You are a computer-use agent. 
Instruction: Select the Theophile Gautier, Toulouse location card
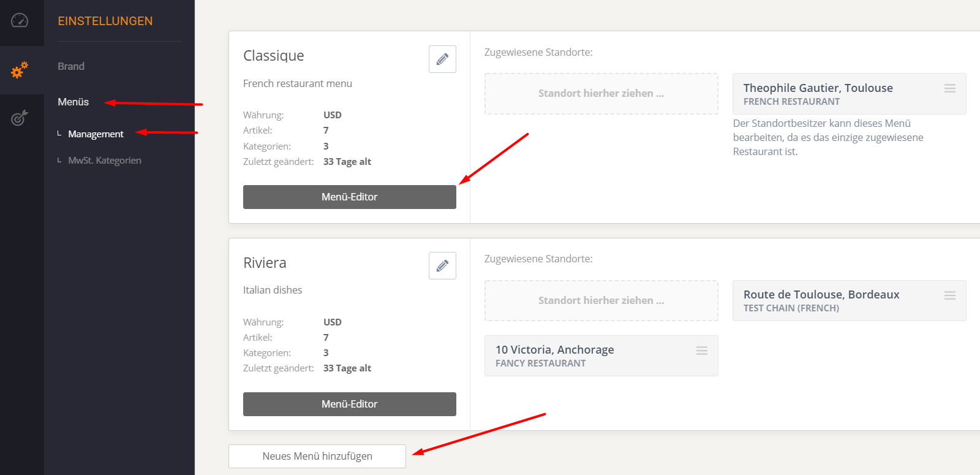pyautogui.click(x=850, y=94)
